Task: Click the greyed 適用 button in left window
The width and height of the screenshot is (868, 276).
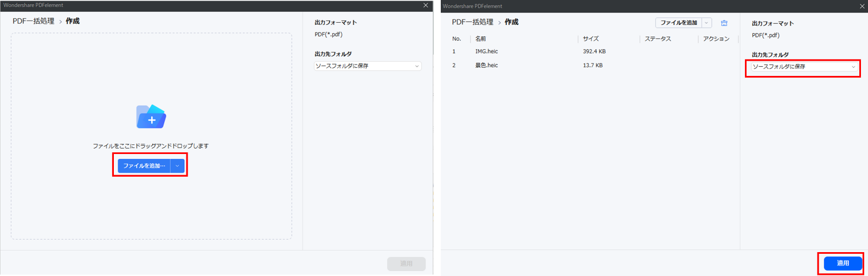Action: [x=406, y=264]
